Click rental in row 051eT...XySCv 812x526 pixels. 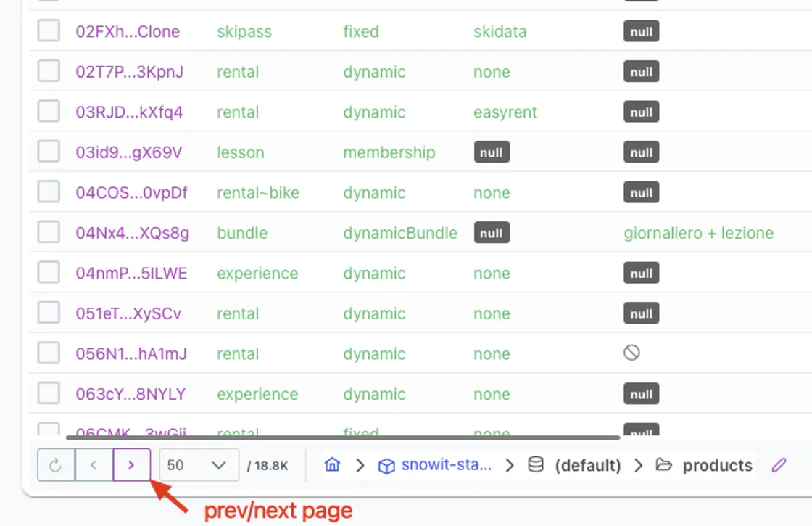tap(238, 313)
